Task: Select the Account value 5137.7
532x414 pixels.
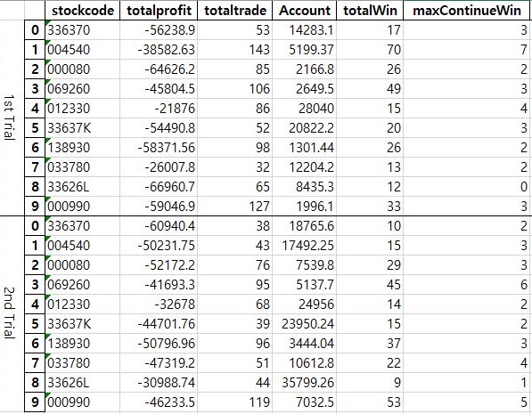Action: 305,285
